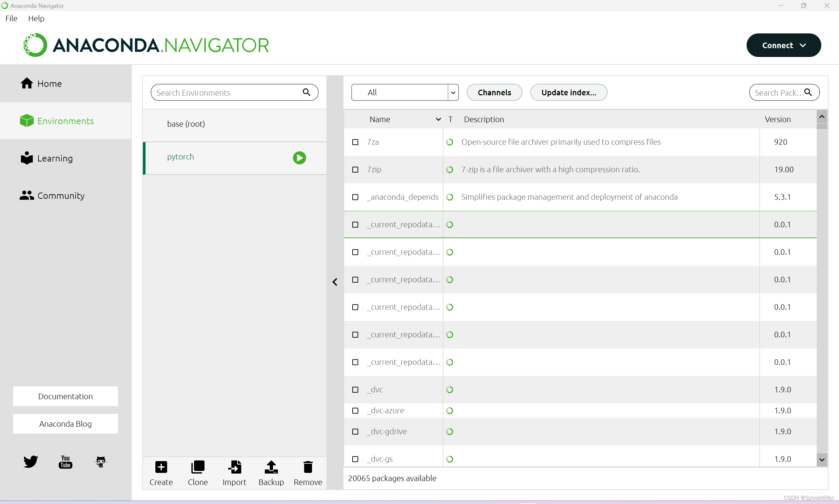Image resolution: width=839 pixels, height=504 pixels.
Task: Click the Update index... button
Action: (568, 92)
